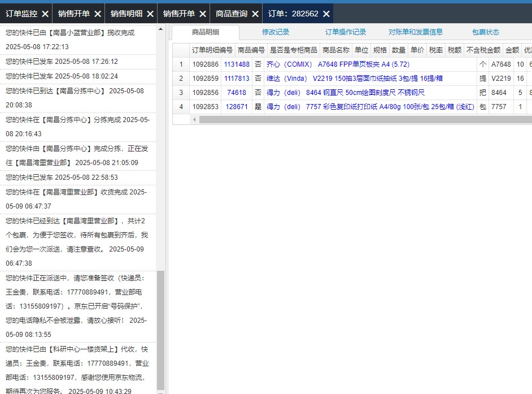Click the 订单明细编号 column header
Screen dimensions: 532x394
tap(212, 50)
